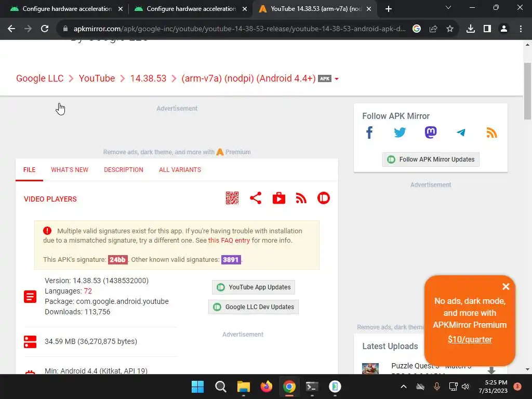Close the APKMirror Premium orange popup

[x=506, y=287]
